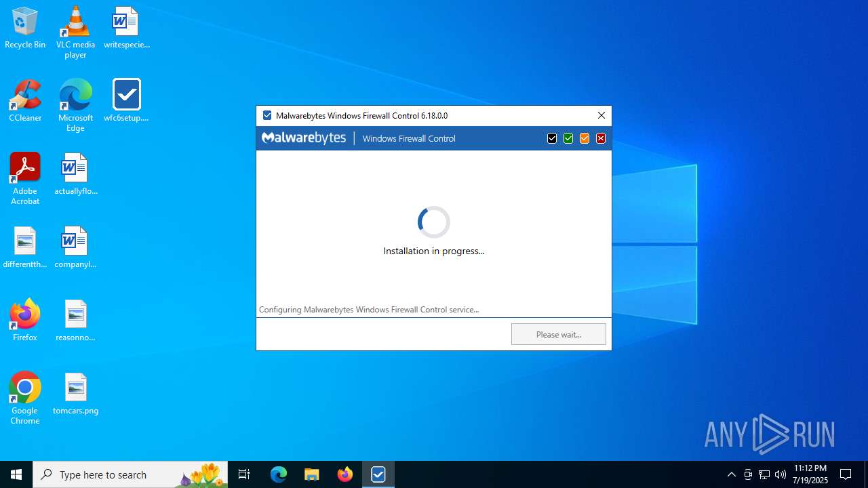Viewport: 868px width, 488px height.
Task: Launch Microsoft Edge from the taskbar
Action: [x=279, y=474]
